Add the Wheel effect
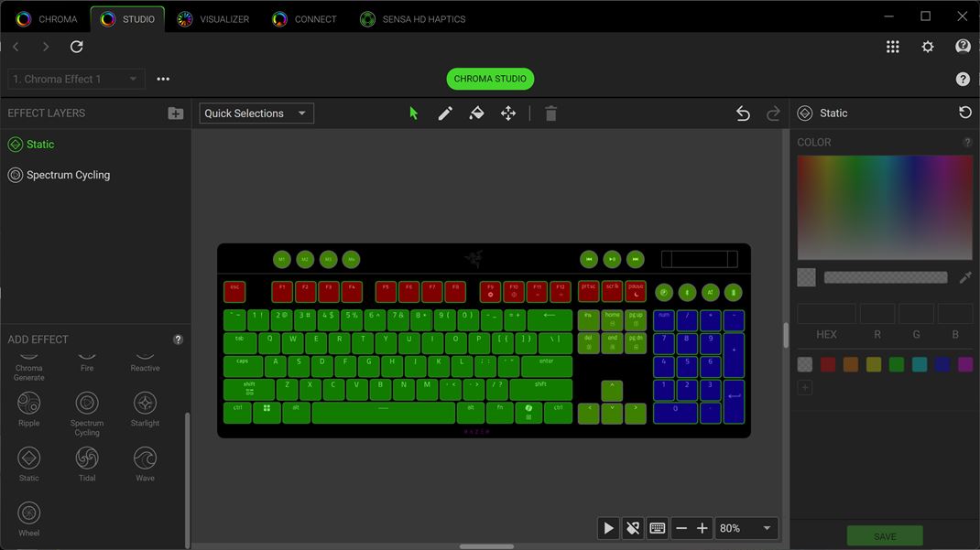 28,519
